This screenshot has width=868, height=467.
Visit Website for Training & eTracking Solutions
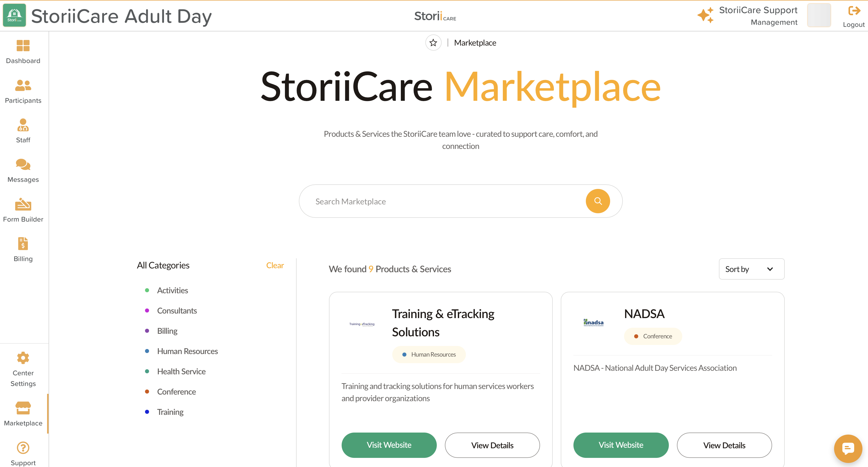pyautogui.click(x=389, y=445)
